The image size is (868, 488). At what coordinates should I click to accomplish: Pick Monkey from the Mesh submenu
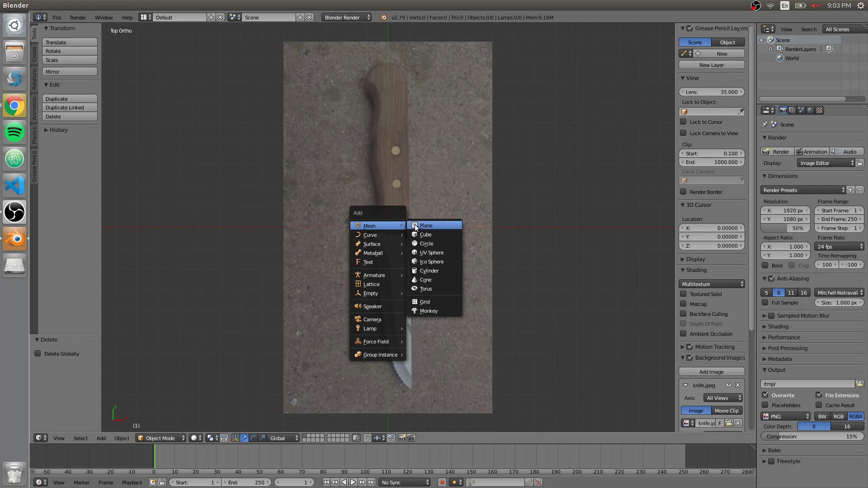(434, 311)
